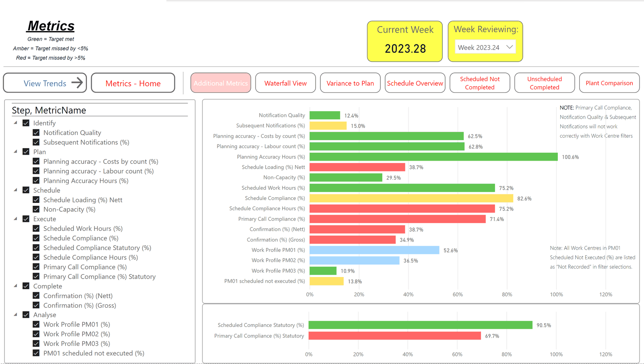Collapse the Analyse group triangle
Screen dimensions: 644x364
pos(16,314)
